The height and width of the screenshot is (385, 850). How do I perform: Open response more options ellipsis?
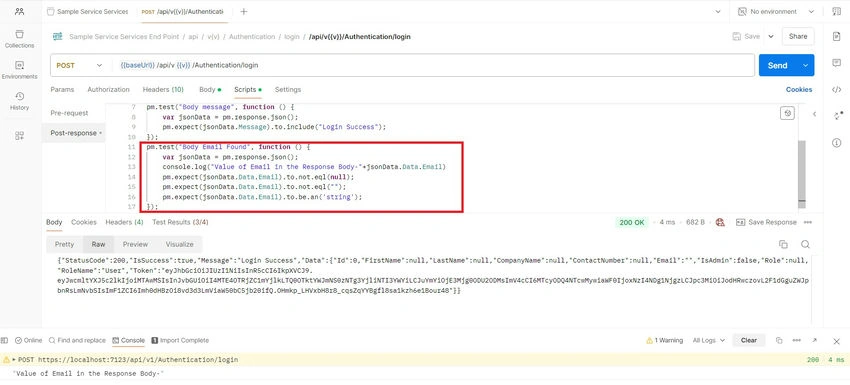(808, 222)
